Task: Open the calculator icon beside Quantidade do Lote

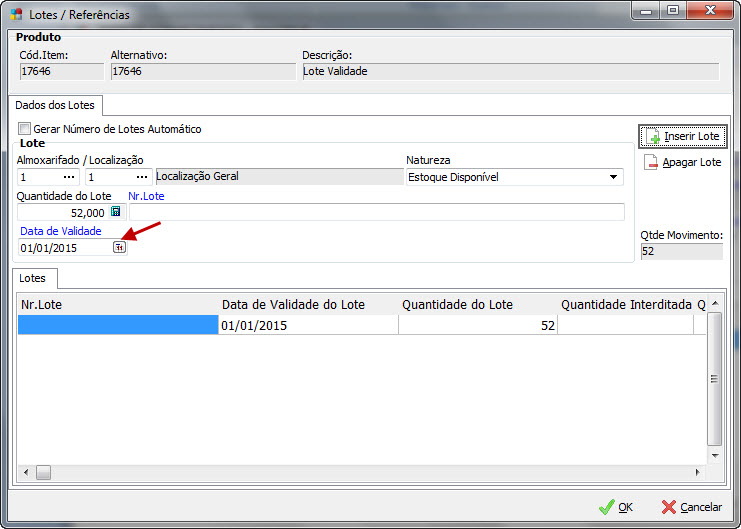Action: click(x=116, y=212)
